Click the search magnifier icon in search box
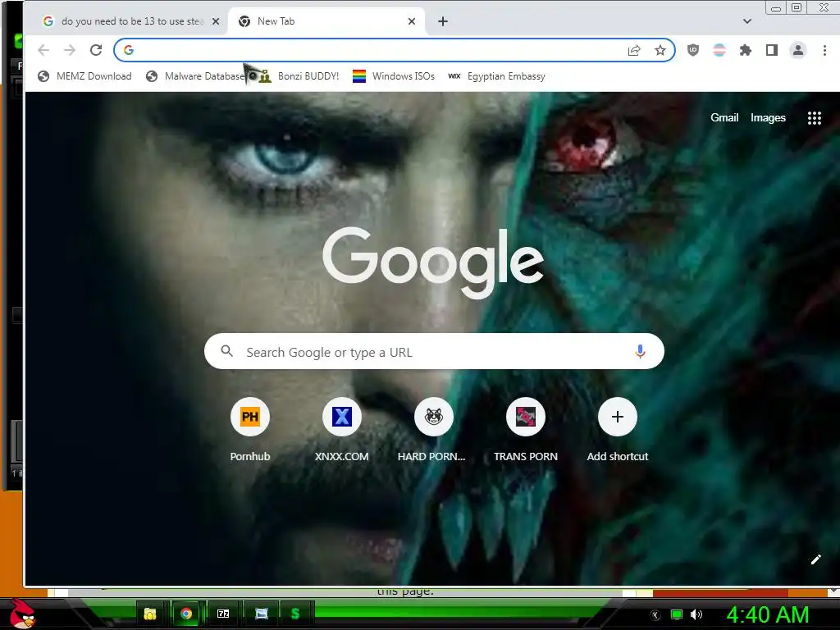The width and height of the screenshot is (840, 630). pyautogui.click(x=227, y=351)
